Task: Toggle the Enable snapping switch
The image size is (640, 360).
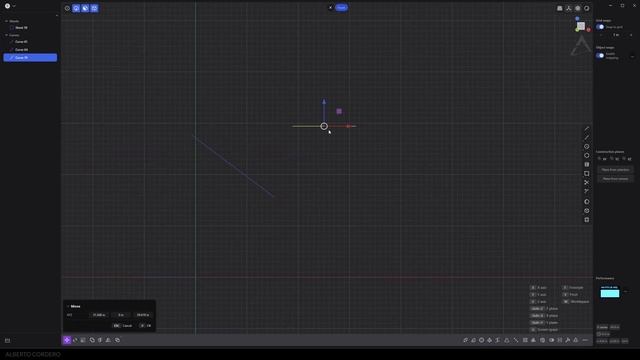Action: 600,56
